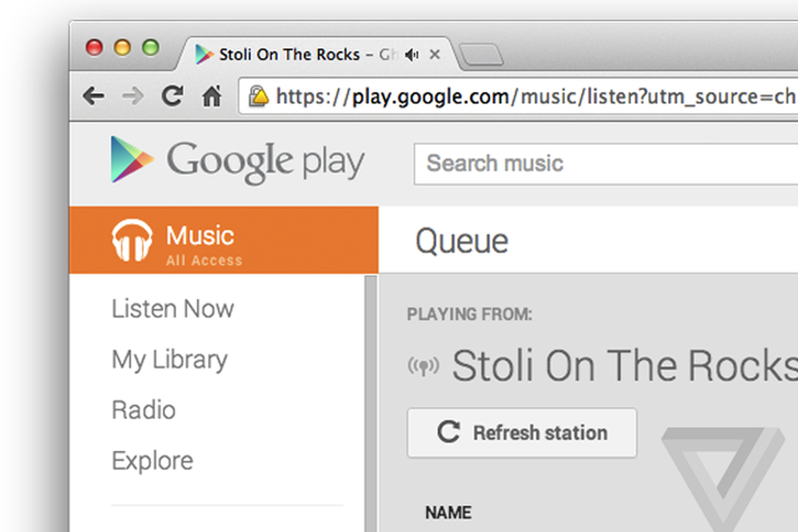Image resolution: width=798 pixels, height=532 pixels.
Task: Reload the page with the refresh icon
Action: 172,95
